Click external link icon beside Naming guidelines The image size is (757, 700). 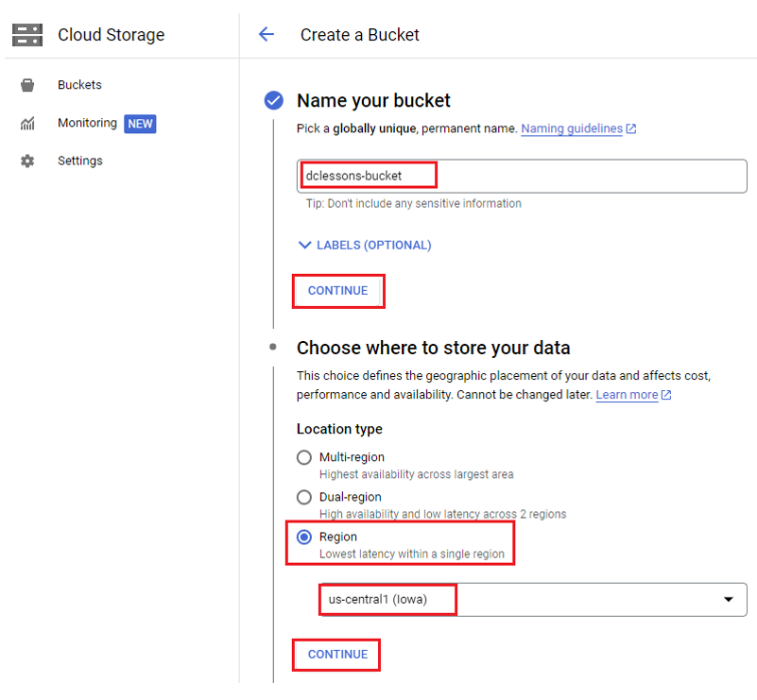coord(631,128)
